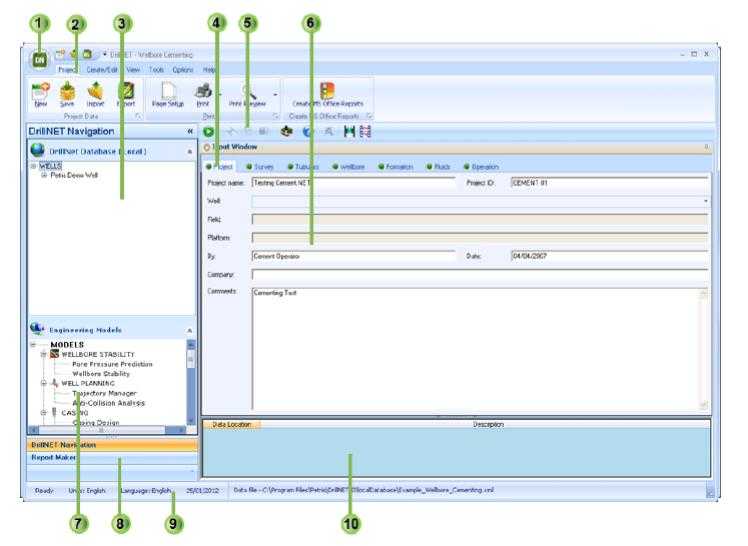Click the greyed magnifier icon in run toolbar
Viewport: 748px width, 546px height.
pos(329,132)
